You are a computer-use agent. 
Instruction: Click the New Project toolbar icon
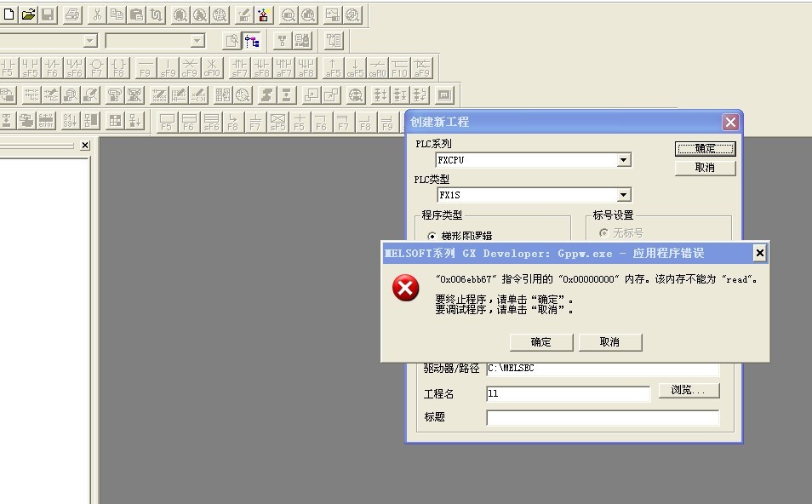pos(9,14)
